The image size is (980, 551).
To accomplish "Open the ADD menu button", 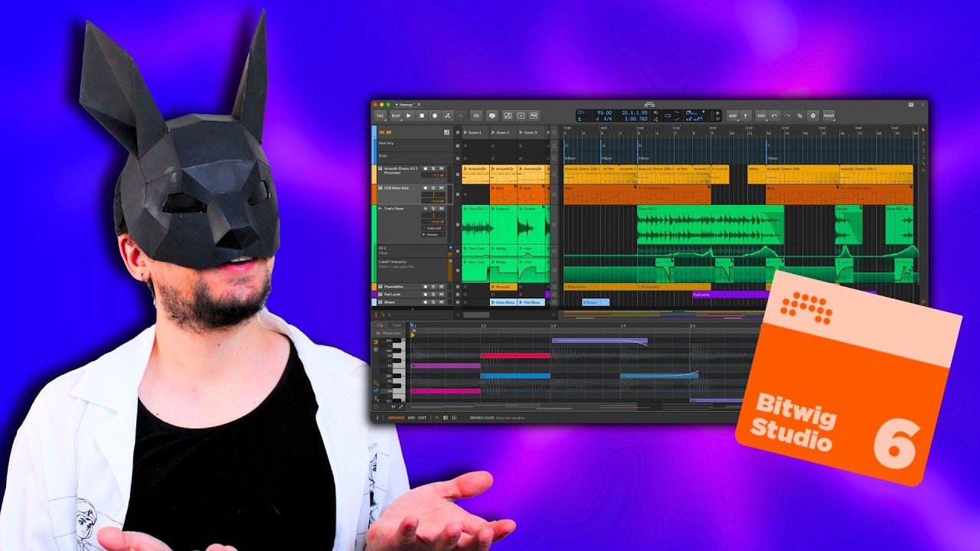I will point(733,116).
